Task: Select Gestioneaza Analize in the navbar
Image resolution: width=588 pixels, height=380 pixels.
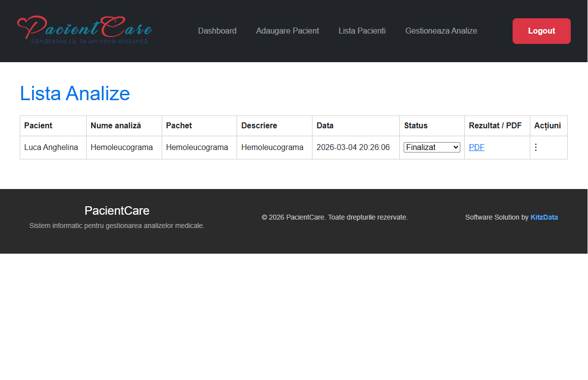Action: (x=441, y=31)
